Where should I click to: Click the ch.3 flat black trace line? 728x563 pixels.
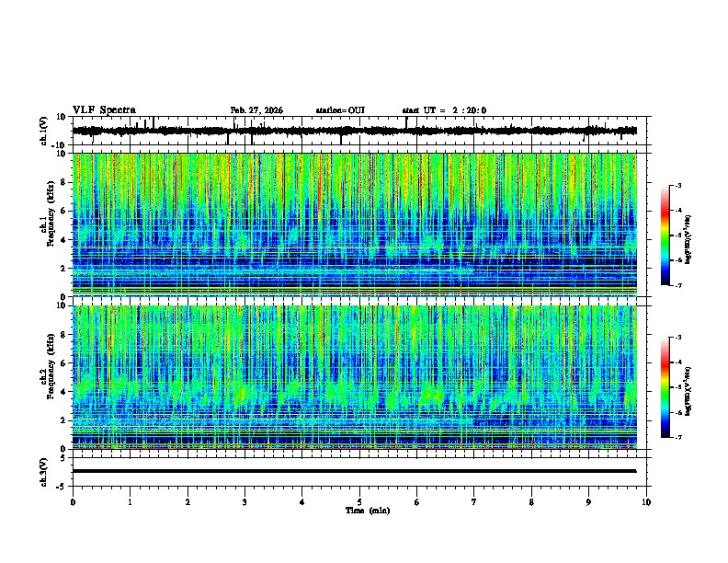click(355, 471)
